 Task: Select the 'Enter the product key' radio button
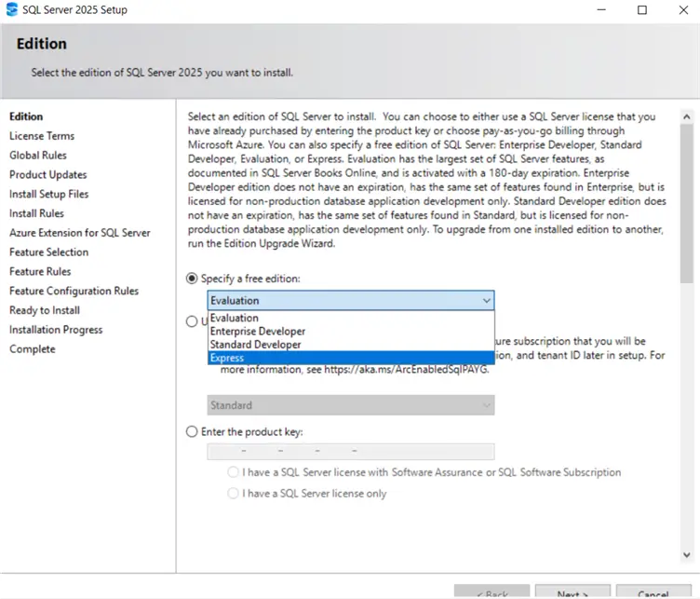[192, 431]
